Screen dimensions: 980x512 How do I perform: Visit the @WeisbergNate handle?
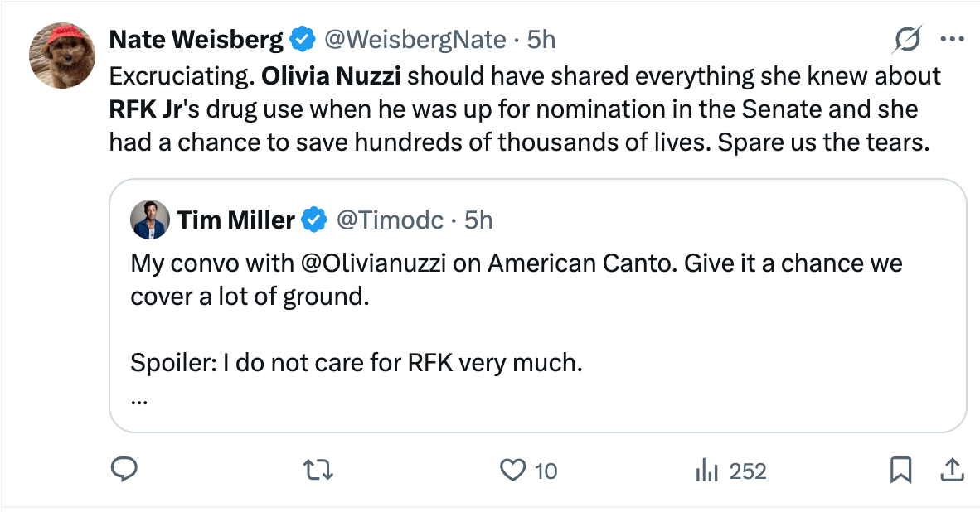click(x=413, y=39)
